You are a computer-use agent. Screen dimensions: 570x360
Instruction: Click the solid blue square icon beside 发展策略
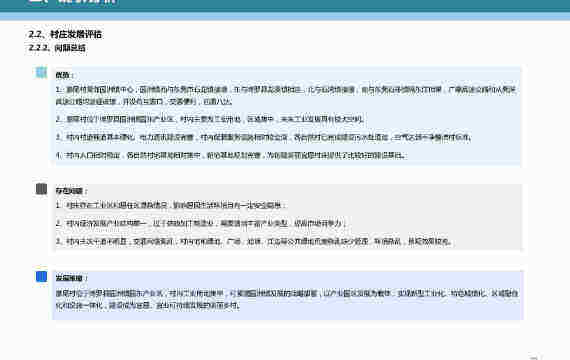[x=41, y=276]
